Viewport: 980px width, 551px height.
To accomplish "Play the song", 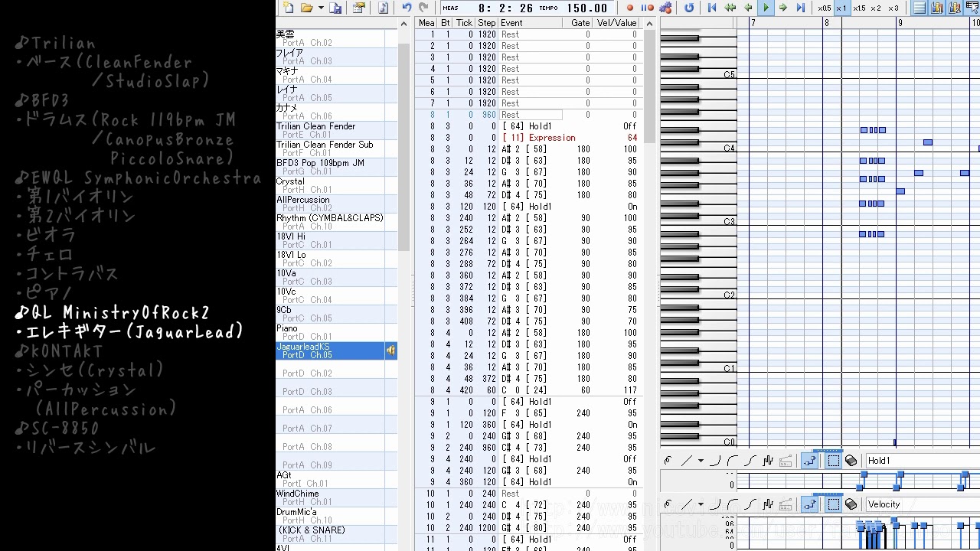I will tap(766, 8).
